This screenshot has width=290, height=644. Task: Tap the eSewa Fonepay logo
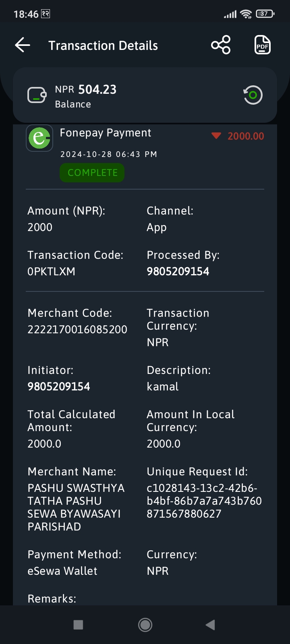tap(39, 138)
